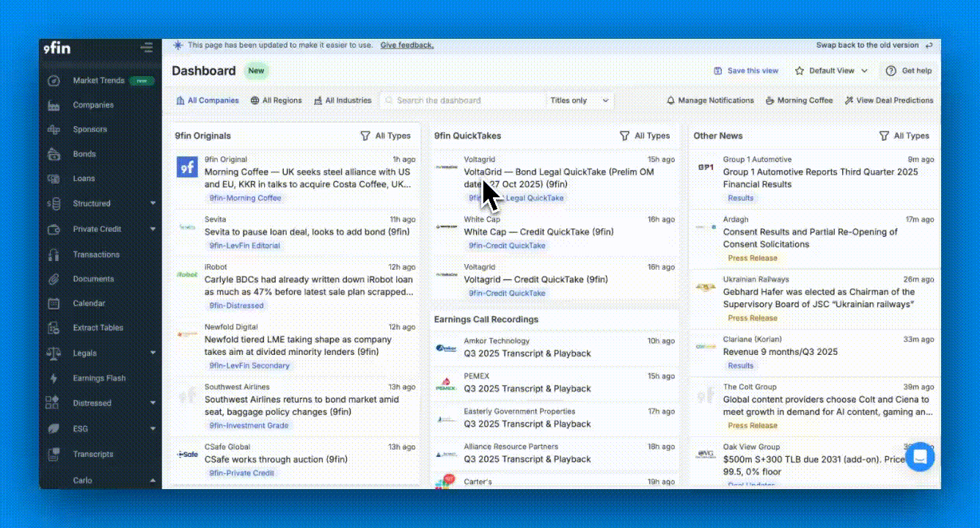Click the Search the dashboard field

(x=464, y=100)
